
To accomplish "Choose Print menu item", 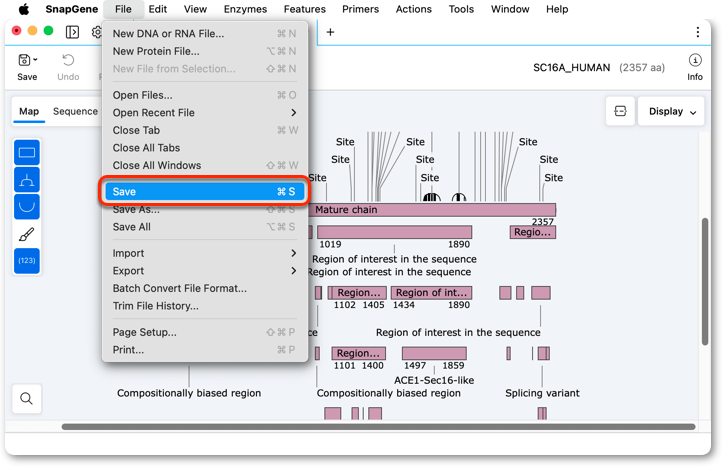I will click(204, 350).
